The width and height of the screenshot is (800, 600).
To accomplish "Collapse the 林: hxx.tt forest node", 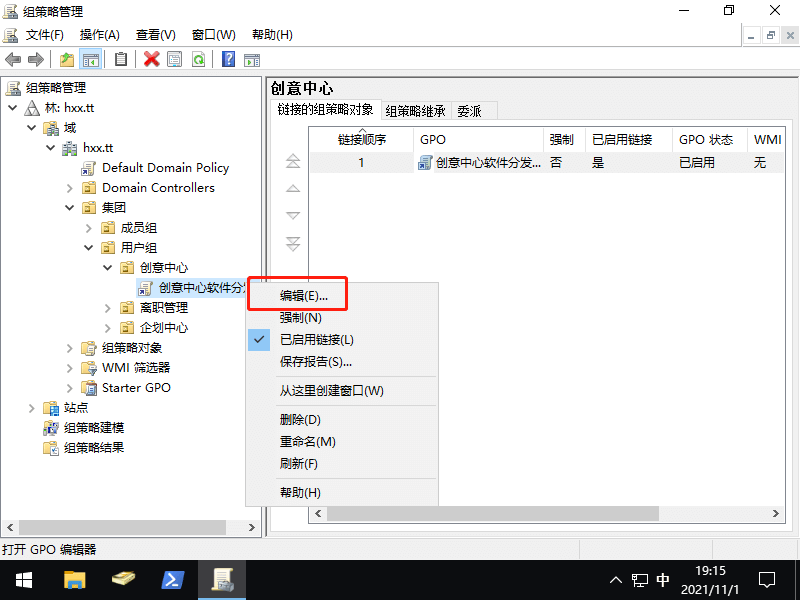I will pos(13,108).
